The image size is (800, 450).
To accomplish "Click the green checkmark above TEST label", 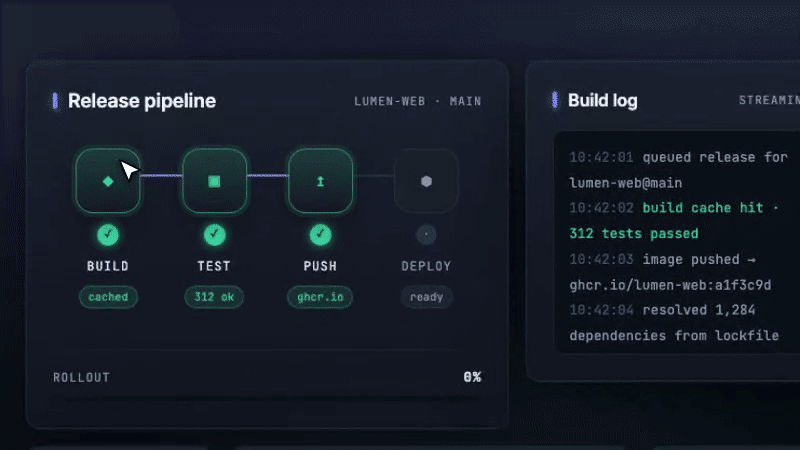I will point(214,235).
